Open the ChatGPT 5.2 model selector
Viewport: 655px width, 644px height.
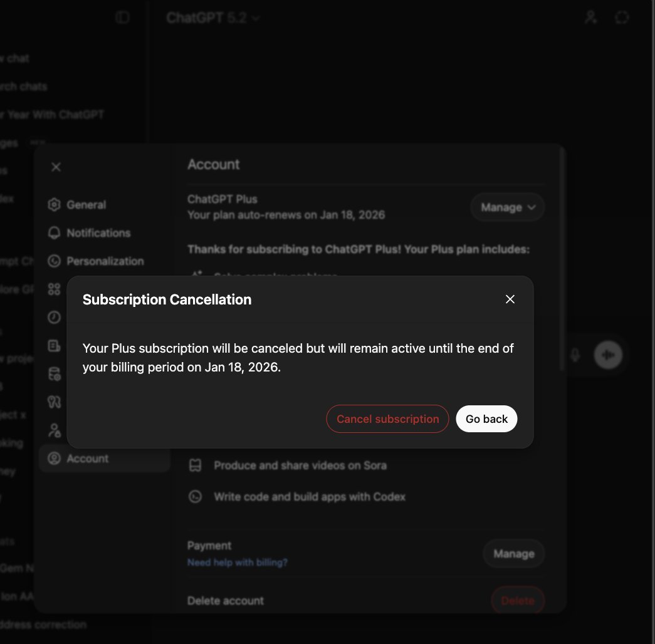(x=213, y=18)
